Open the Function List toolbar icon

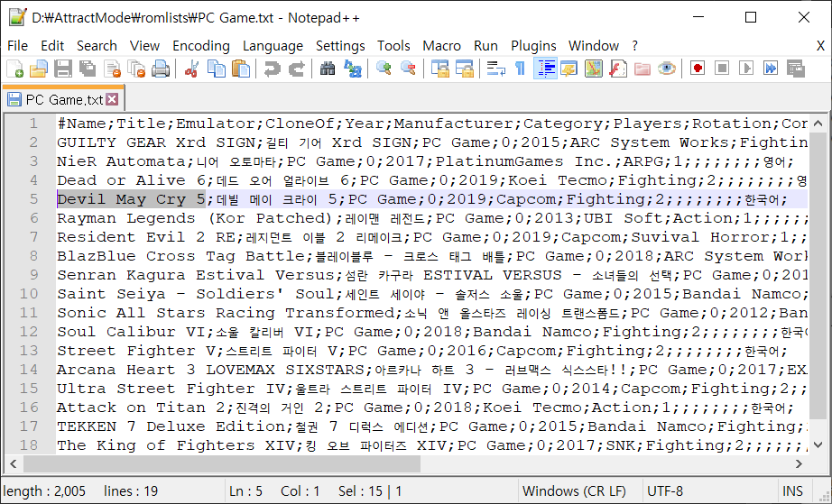pyautogui.click(x=618, y=69)
